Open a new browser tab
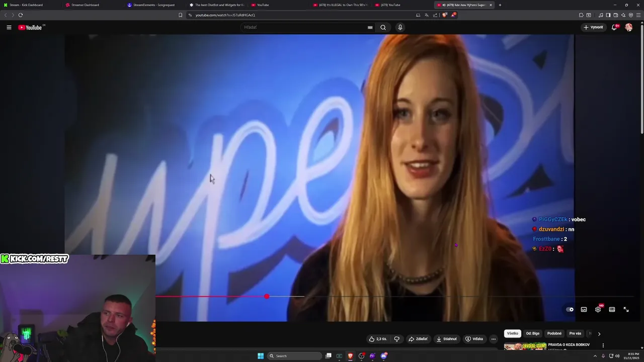Image resolution: width=644 pixels, height=362 pixels. pos(500,5)
